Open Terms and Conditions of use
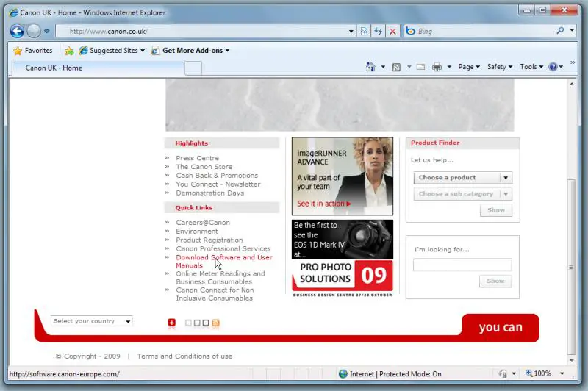This screenshot has width=588, height=391. pos(184,356)
